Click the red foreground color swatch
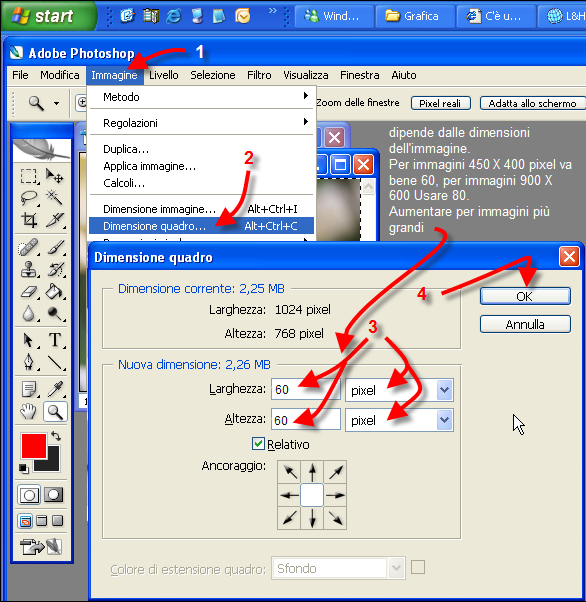Image resolution: width=586 pixels, height=602 pixels. point(34,445)
